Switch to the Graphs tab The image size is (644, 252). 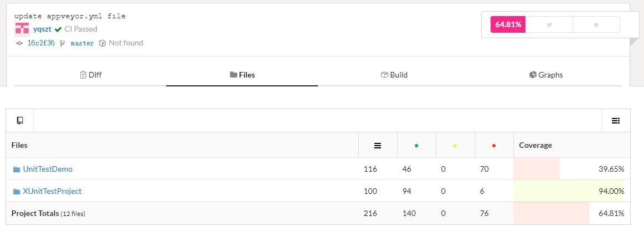[x=546, y=75]
